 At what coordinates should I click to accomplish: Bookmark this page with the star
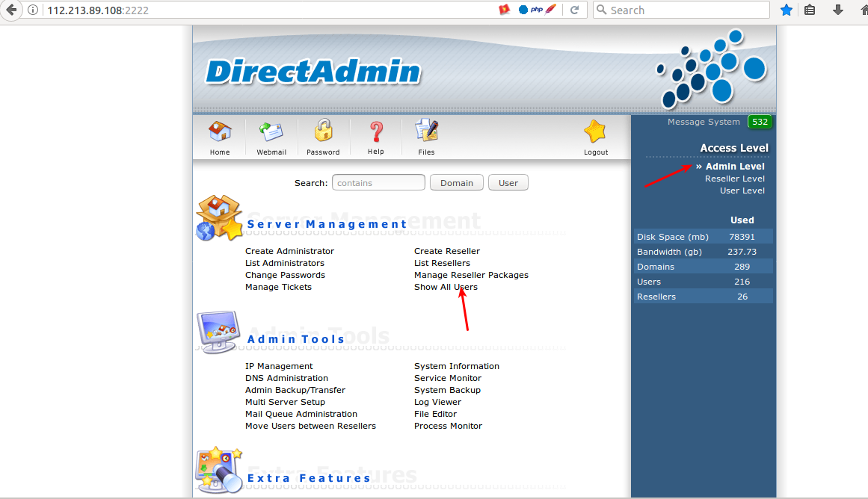[786, 10]
